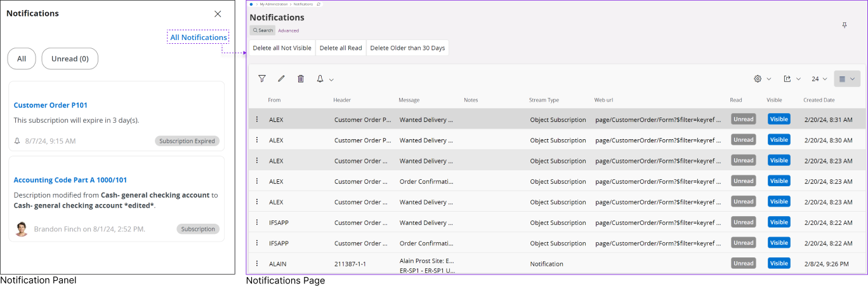This screenshot has width=868, height=286.
Task: Toggle Visible badge on the ALAIN row
Action: pyautogui.click(x=779, y=263)
